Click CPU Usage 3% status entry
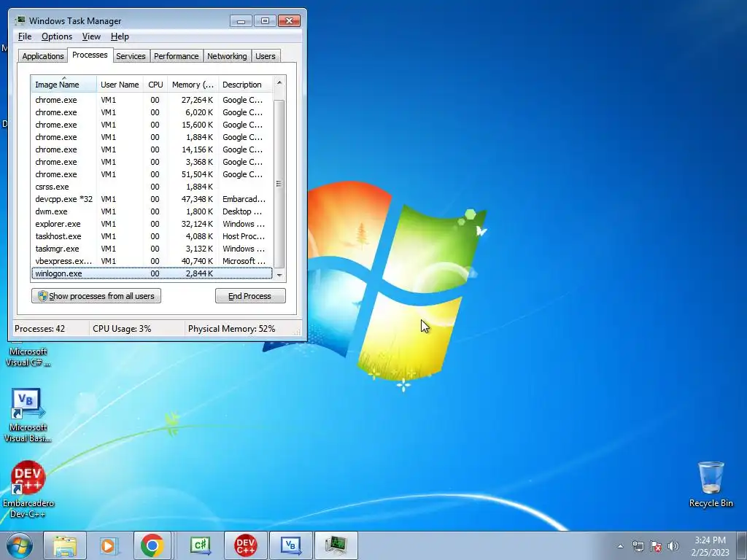Viewport: 747px width, 560px height. pos(122,329)
